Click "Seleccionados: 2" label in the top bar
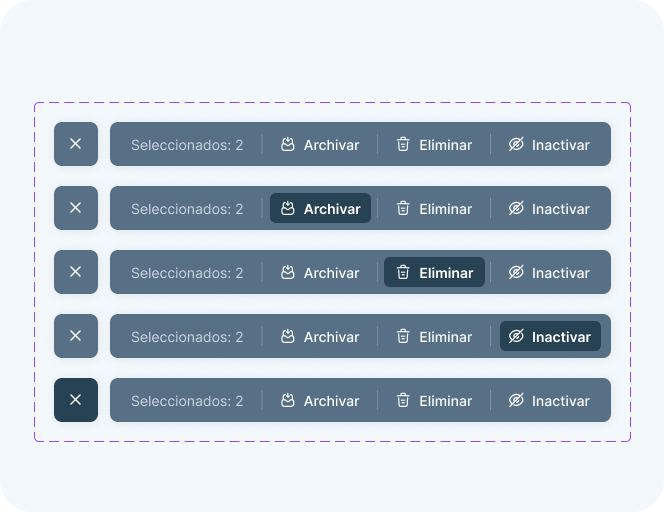The image size is (664, 512). 187,145
